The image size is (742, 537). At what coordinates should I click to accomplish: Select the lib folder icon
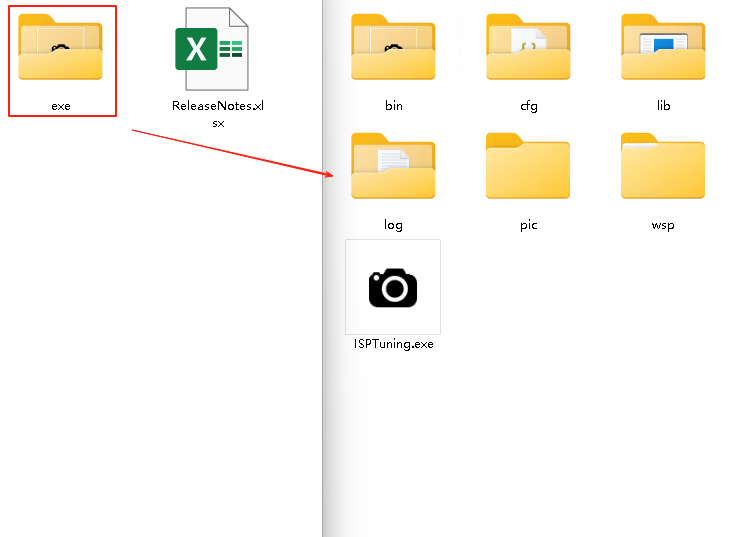click(663, 47)
